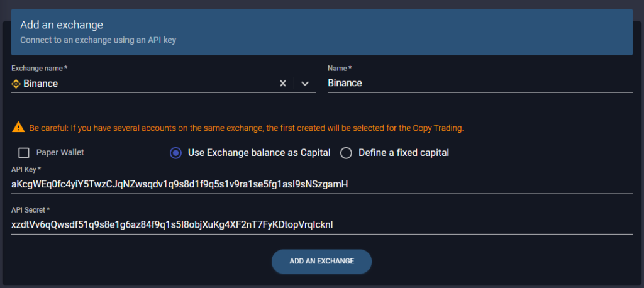Click the 'Paper Wallet' label text

point(60,152)
